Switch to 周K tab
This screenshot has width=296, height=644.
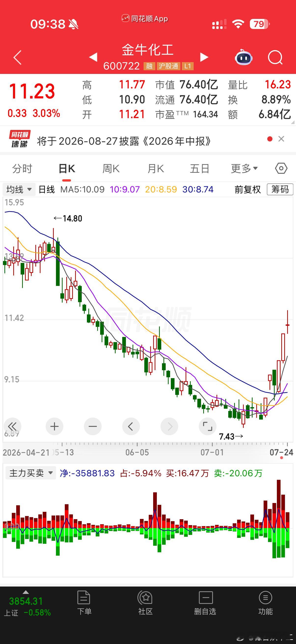click(x=111, y=169)
